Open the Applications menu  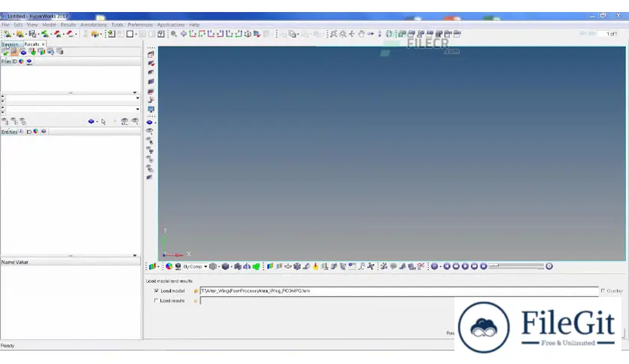(x=171, y=25)
